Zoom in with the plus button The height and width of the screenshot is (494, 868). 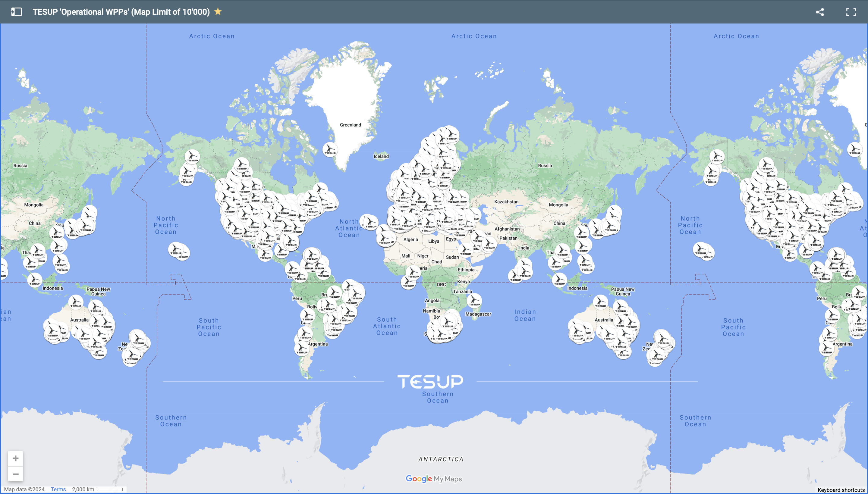16,458
